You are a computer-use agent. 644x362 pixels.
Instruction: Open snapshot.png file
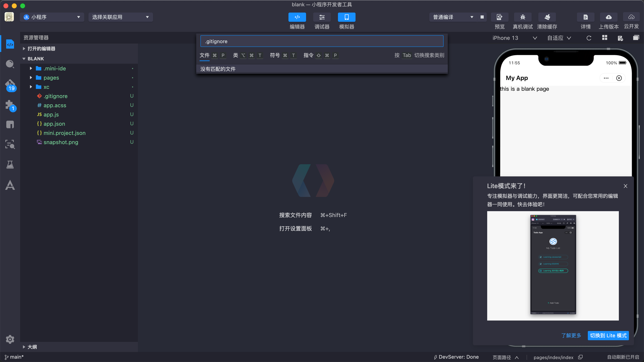[79, 142]
